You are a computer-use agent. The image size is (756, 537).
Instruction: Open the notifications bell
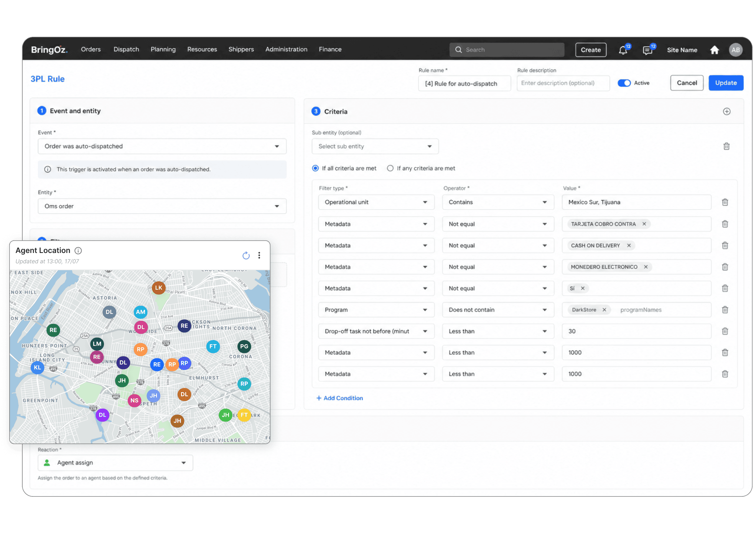(623, 50)
